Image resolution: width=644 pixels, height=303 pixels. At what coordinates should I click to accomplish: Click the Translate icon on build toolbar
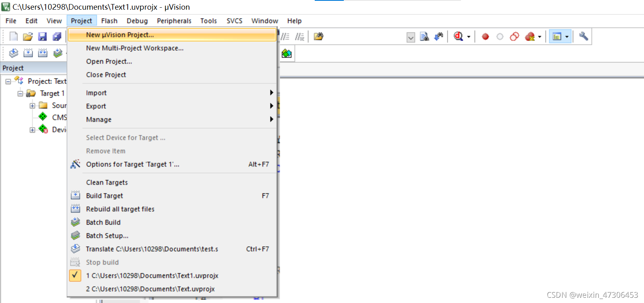pos(13,53)
